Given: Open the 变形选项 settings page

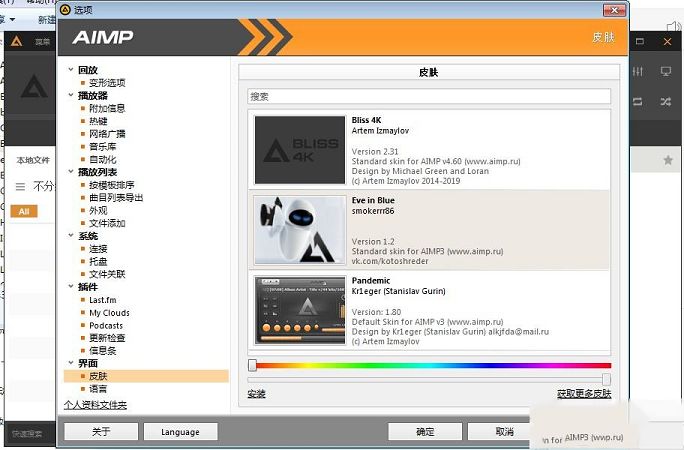Looking at the screenshot, I should pos(107,82).
